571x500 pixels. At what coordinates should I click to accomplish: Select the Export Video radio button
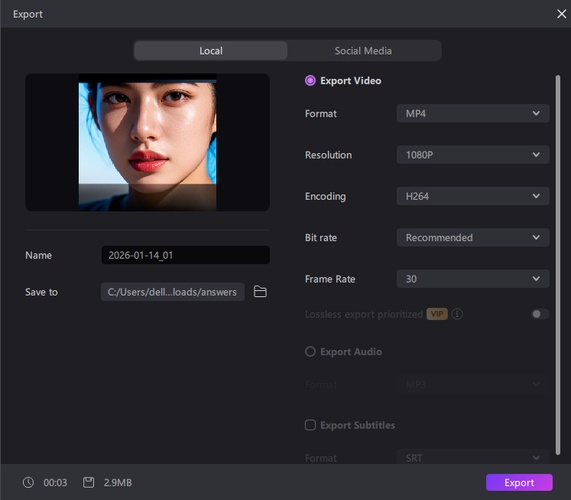click(x=310, y=80)
